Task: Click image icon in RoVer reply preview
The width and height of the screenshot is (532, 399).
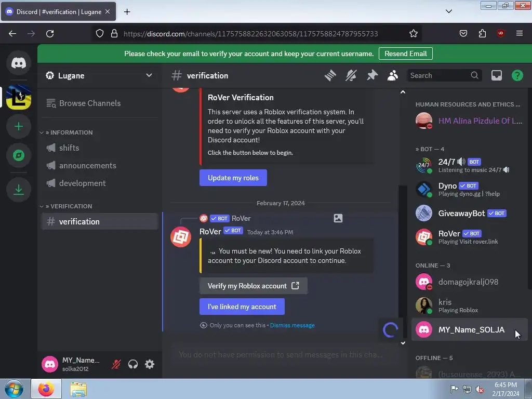Action: (338, 218)
